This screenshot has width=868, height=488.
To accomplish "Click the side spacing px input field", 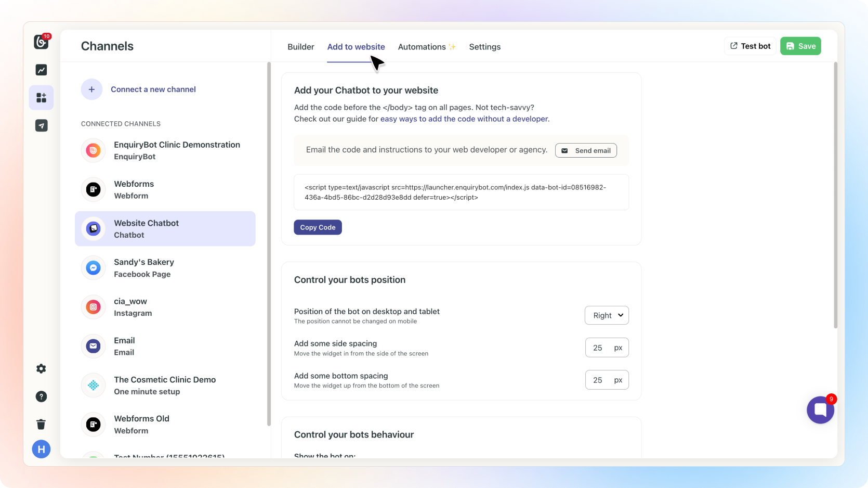I will (598, 348).
